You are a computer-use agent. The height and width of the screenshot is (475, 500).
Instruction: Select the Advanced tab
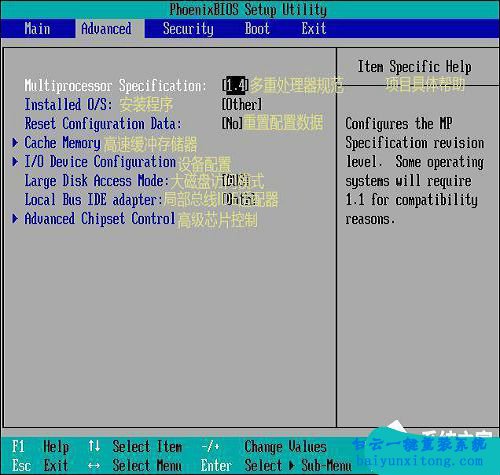[x=106, y=29]
